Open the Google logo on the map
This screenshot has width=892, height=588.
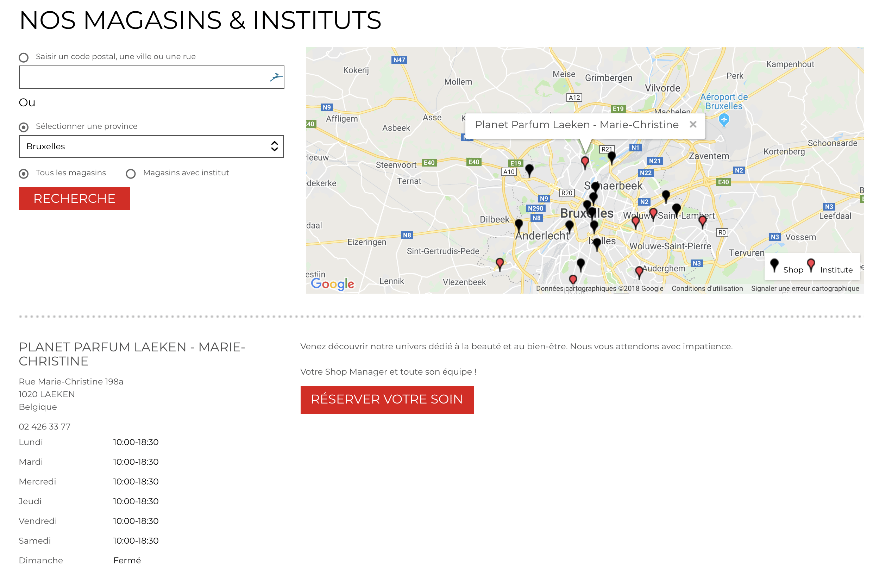(332, 284)
